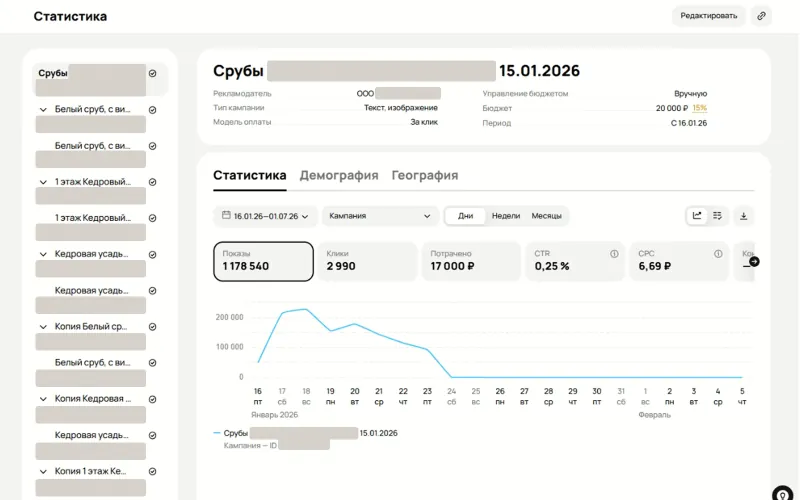The width and height of the screenshot is (800, 500).
Task: Select the Потрачено metric card
Action: [x=471, y=261]
